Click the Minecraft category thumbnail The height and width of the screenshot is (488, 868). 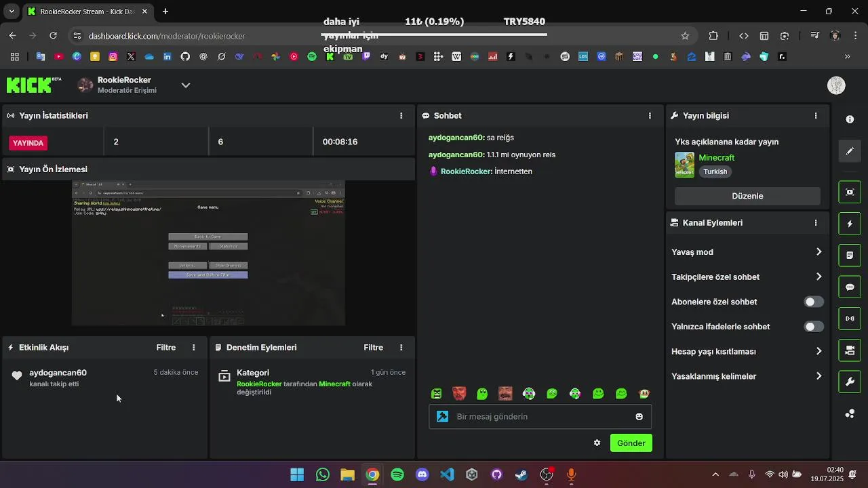click(684, 165)
